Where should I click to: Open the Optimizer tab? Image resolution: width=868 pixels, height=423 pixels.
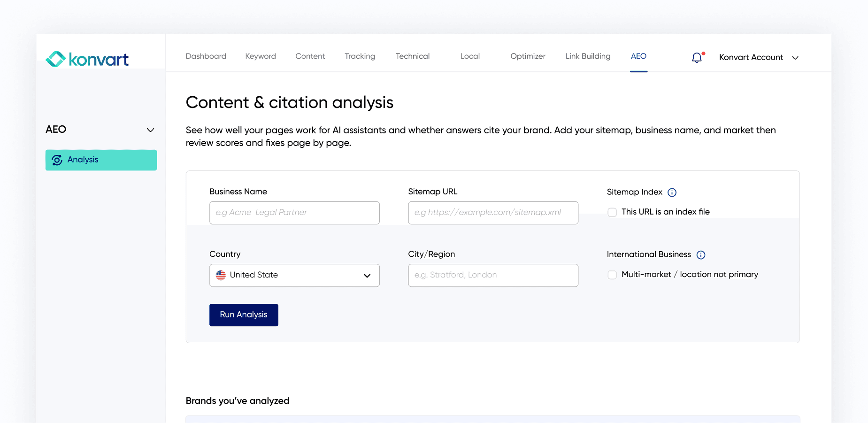528,56
